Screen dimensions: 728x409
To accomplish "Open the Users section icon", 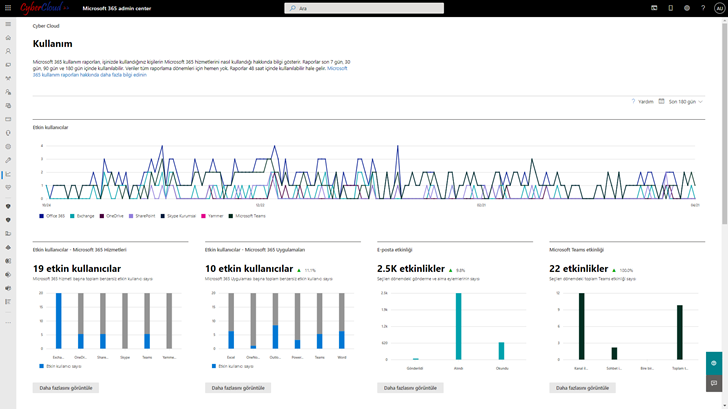I will coord(8,51).
